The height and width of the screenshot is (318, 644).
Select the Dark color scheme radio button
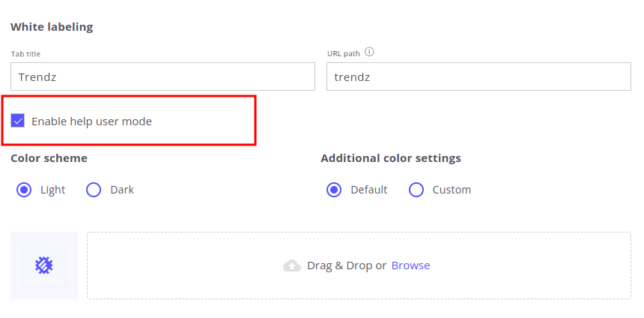coord(94,190)
